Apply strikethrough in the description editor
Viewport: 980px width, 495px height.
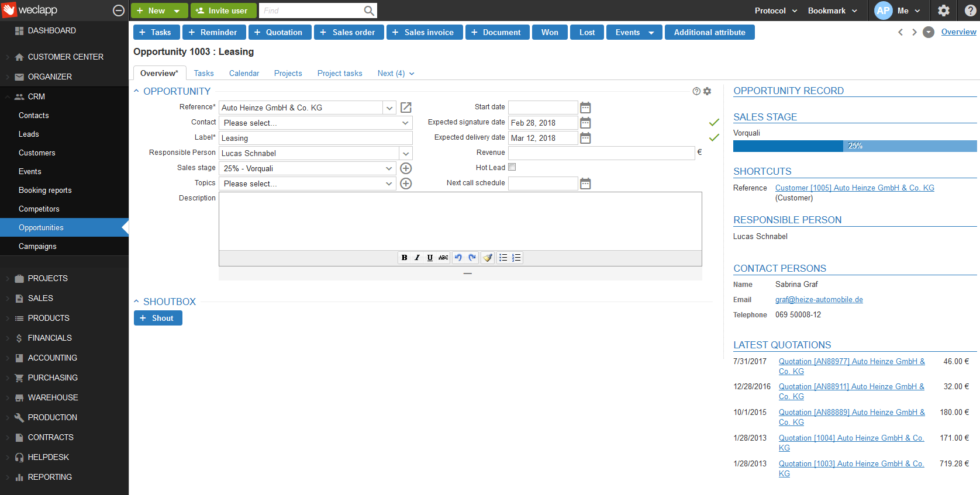pos(443,258)
